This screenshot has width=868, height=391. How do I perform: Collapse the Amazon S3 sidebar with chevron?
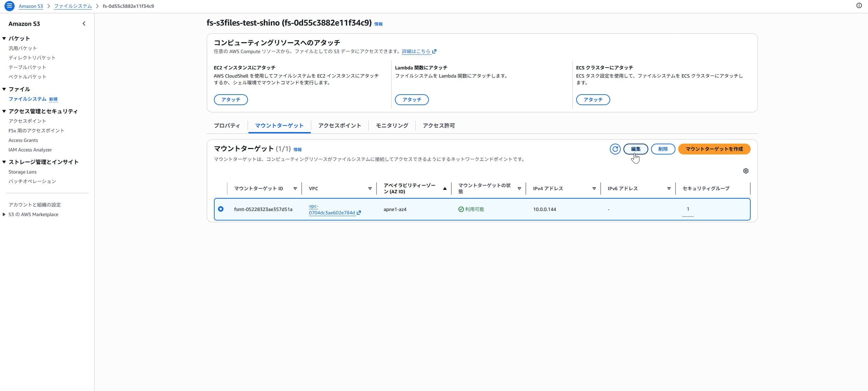click(x=84, y=23)
